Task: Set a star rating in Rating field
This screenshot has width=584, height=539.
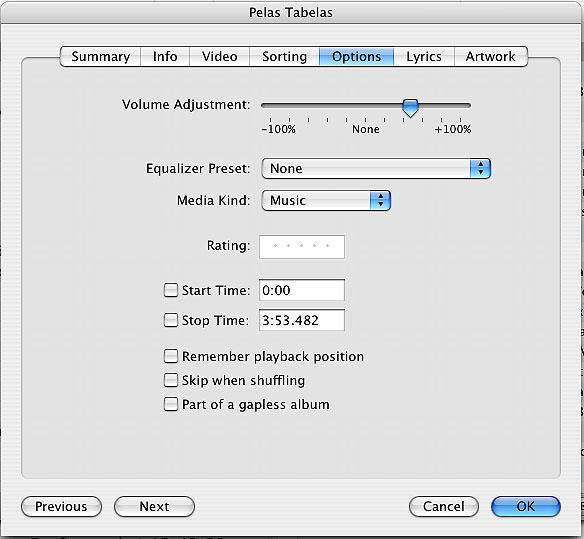Action: [x=302, y=246]
